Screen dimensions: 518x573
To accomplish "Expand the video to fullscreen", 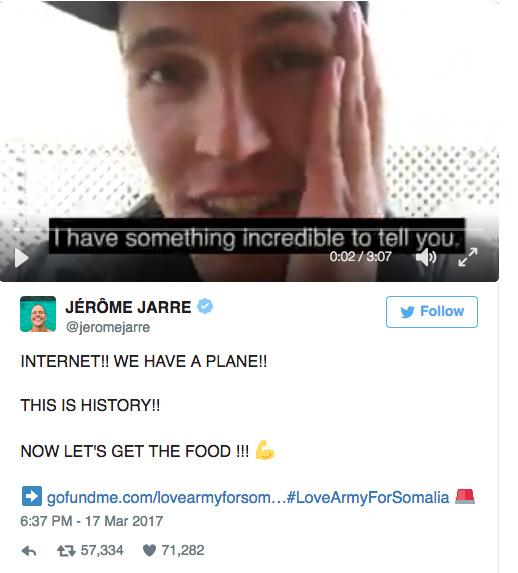I will point(468,257).
